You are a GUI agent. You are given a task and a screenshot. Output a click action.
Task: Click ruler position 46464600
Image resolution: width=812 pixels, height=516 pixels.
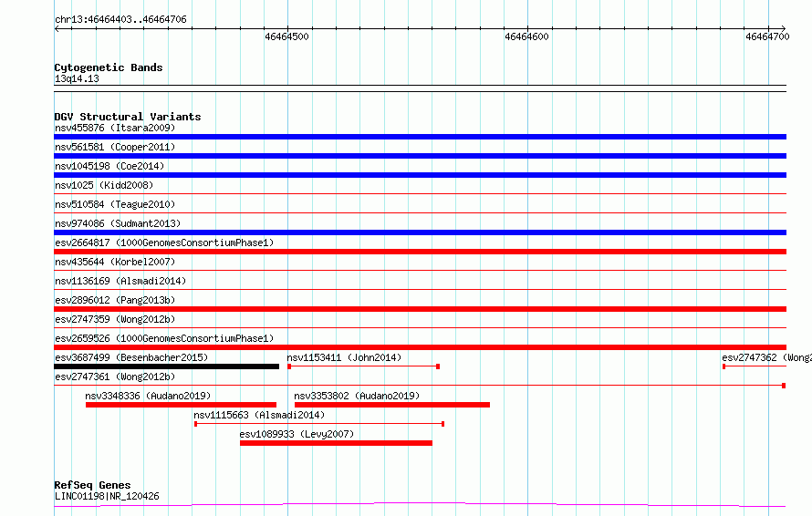tap(526, 36)
